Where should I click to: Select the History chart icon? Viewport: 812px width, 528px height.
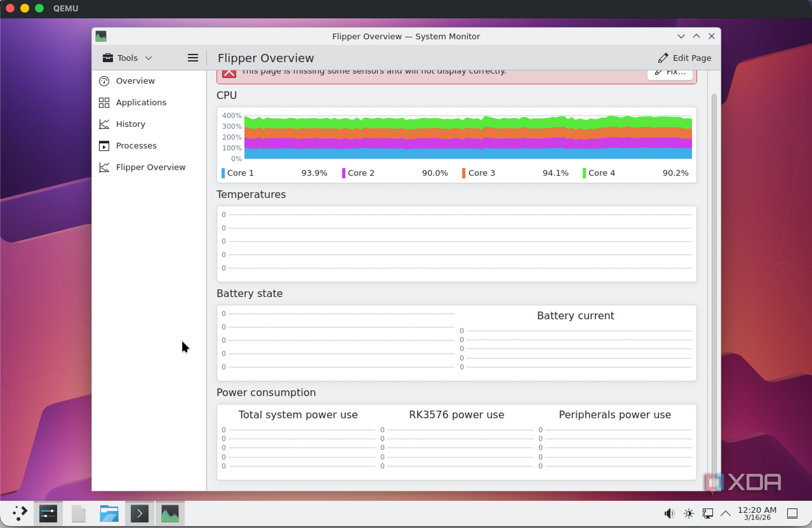pyautogui.click(x=104, y=124)
